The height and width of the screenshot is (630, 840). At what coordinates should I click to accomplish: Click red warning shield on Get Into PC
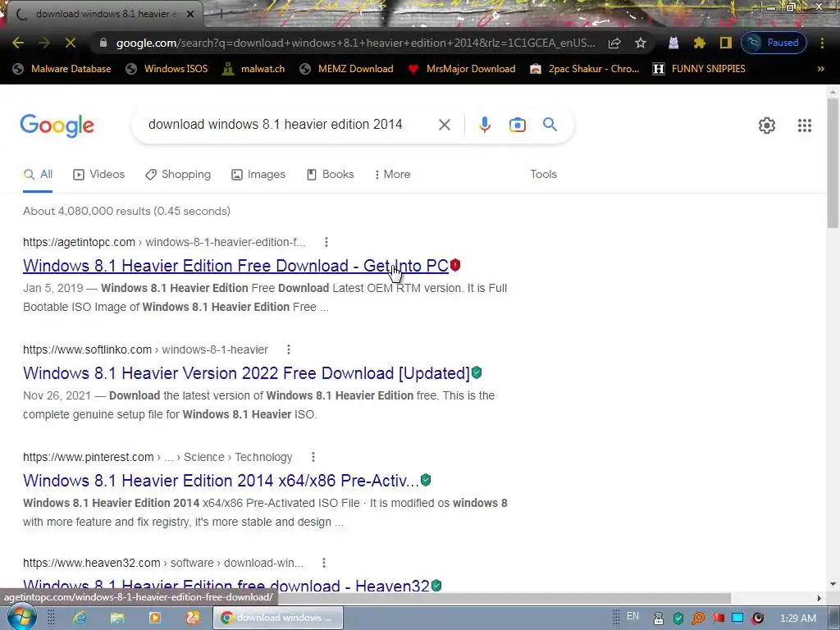pyautogui.click(x=455, y=265)
